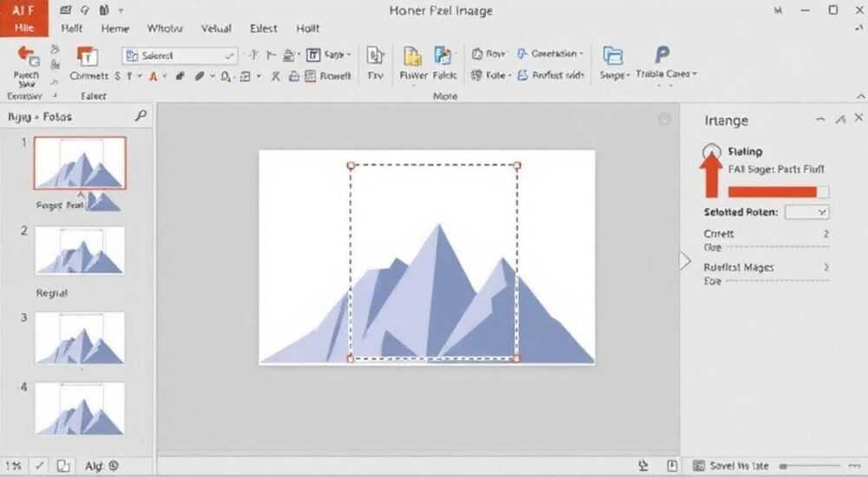Open the 'Saleest' combo box
868x477 pixels.
180,56
